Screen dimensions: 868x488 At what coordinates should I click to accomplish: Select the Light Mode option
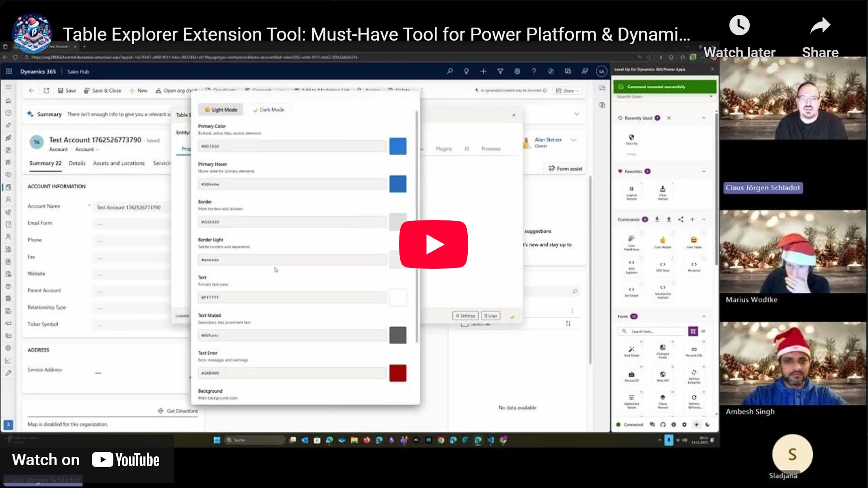tap(221, 110)
